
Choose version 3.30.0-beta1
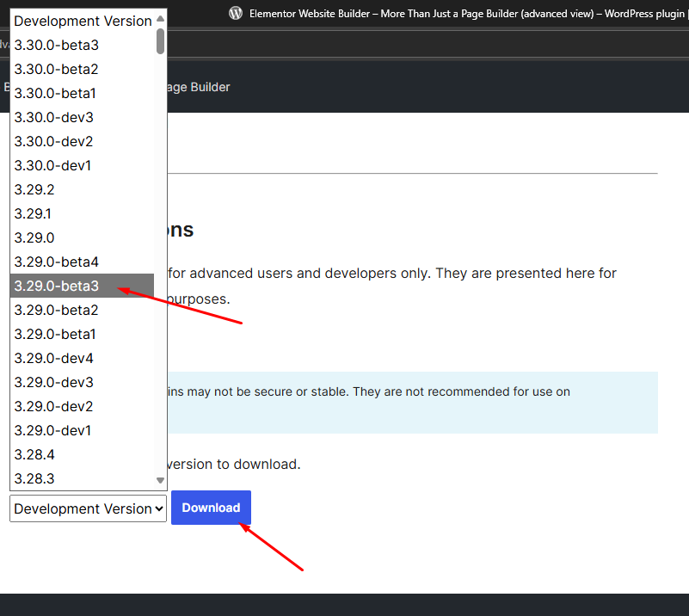[83, 93]
